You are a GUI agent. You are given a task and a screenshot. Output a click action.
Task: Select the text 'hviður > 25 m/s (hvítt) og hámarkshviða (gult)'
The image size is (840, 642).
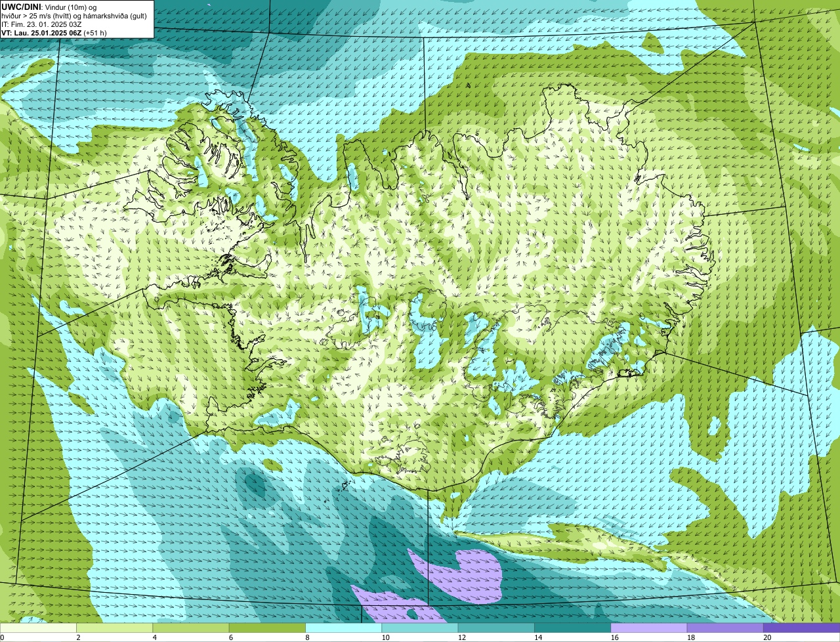(x=74, y=16)
